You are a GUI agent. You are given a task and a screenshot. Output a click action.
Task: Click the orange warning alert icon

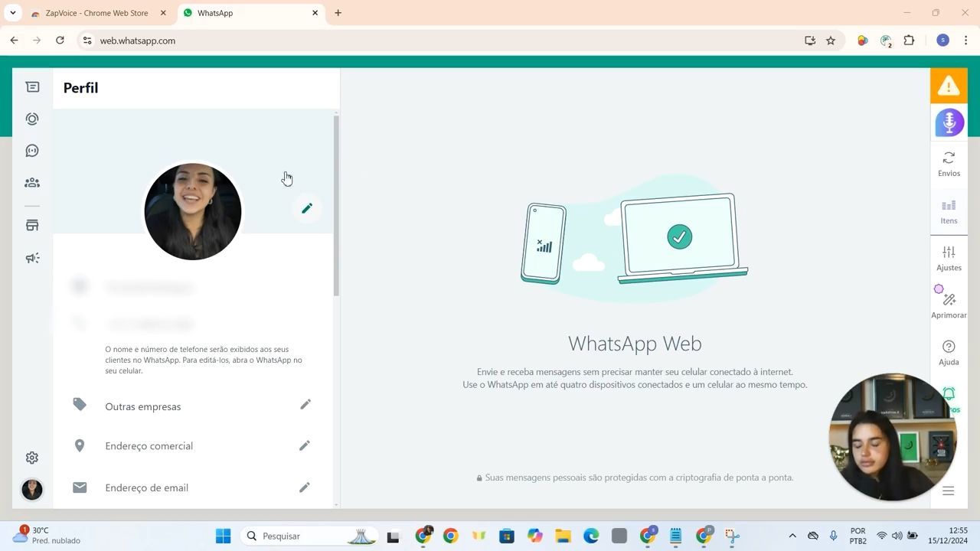coord(949,86)
